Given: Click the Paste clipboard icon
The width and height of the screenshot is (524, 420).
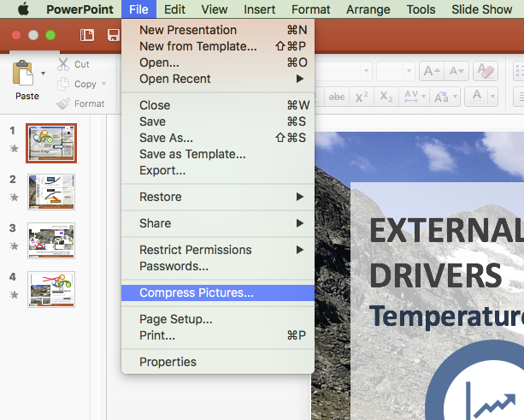Looking at the screenshot, I should 23,73.
